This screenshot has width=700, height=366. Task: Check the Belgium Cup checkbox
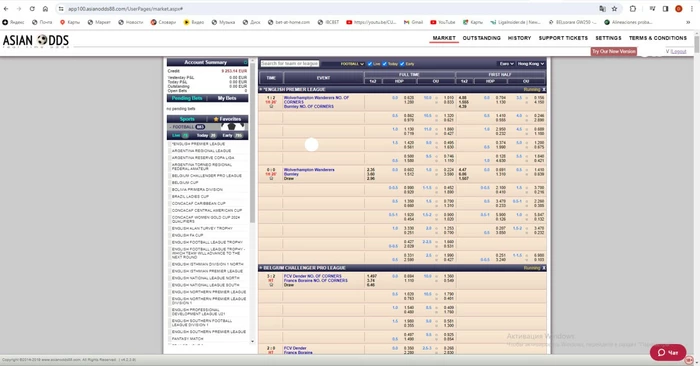coord(170,183)
